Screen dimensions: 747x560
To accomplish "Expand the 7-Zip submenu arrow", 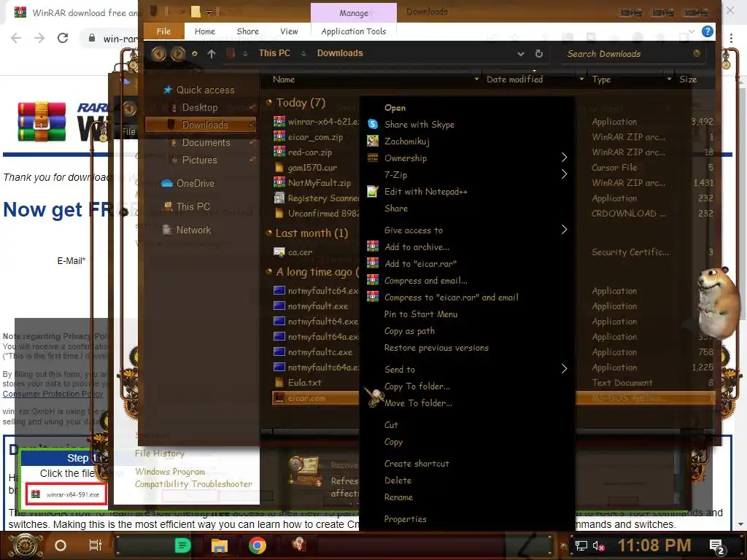I will 564,174.
